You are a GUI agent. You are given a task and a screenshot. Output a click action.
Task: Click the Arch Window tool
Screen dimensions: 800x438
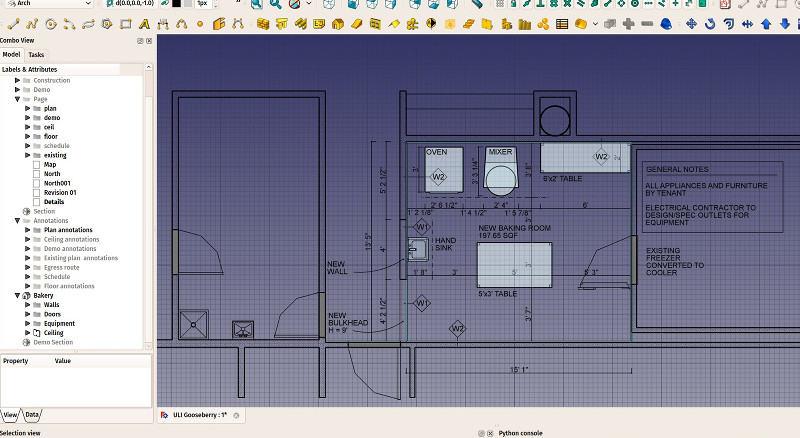375,24
